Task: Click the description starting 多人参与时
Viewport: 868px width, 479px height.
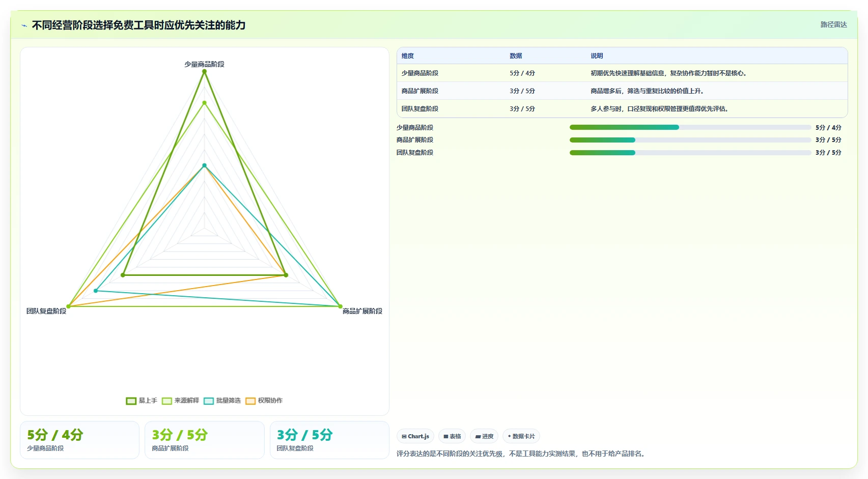Action: (660, 109)
